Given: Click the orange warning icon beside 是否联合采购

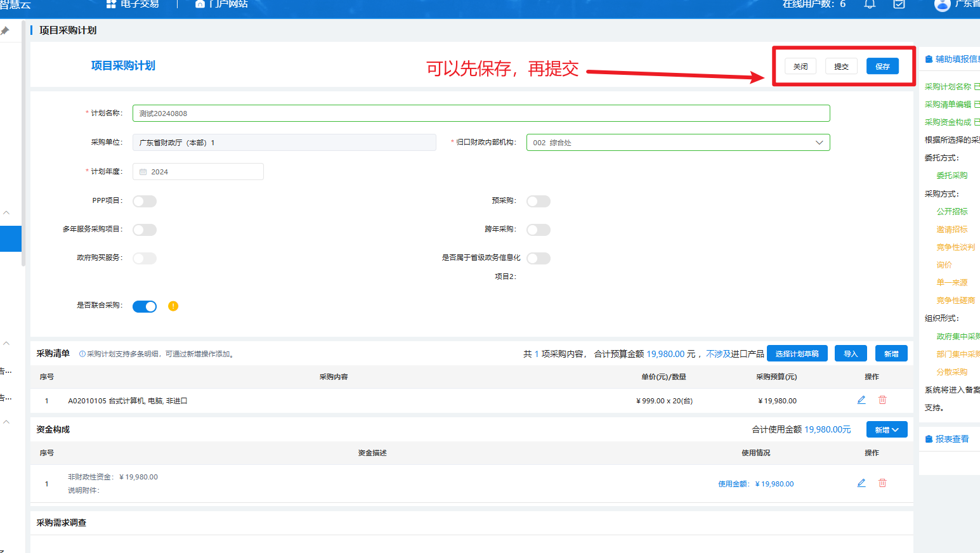Looking at the screenshot, I should click(173, 306).
